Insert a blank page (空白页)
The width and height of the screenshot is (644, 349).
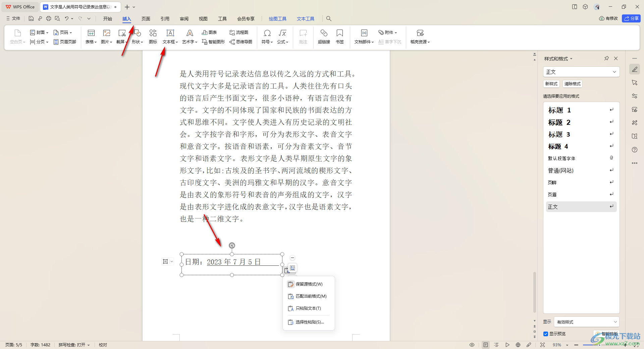[x=18, y=37]
